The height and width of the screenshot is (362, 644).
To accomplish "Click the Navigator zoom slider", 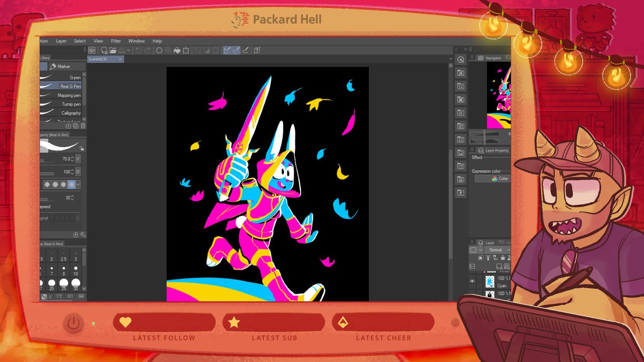I will click(485, 134).
